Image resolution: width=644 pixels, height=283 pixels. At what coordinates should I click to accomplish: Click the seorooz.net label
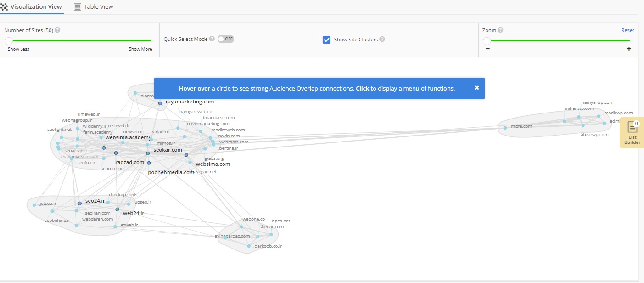(x=113, y=169)
